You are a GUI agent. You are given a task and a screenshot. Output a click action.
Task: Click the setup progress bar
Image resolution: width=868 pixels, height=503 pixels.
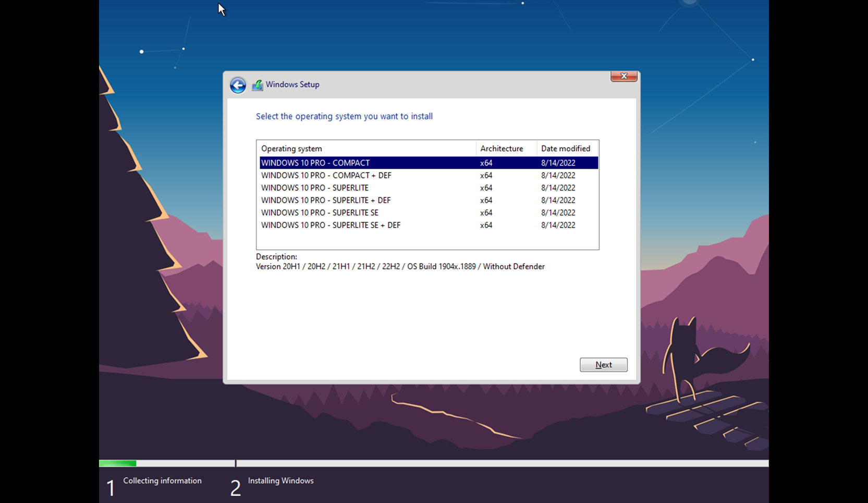(434, 463)
